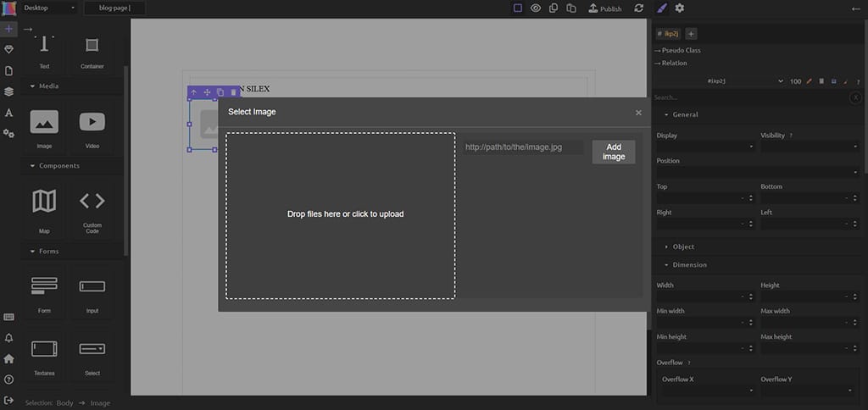Click the drop files upload area
This screenshot has height=410, width=868.
[x=341, y=214]
